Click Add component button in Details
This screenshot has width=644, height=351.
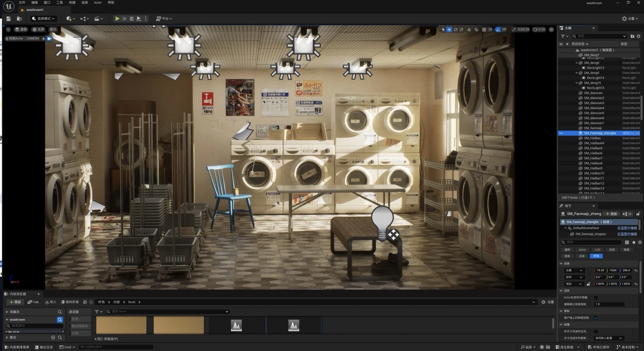pos(611,214)
